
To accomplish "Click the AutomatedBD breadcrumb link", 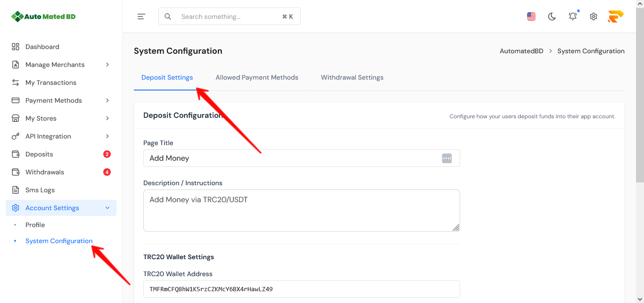I will coord(521,51).
